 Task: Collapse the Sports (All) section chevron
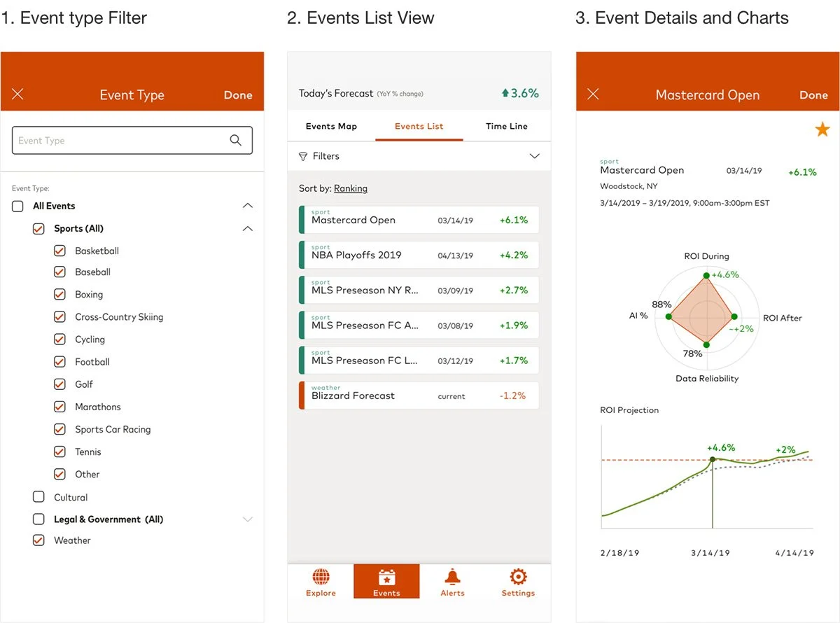[247, 227]
